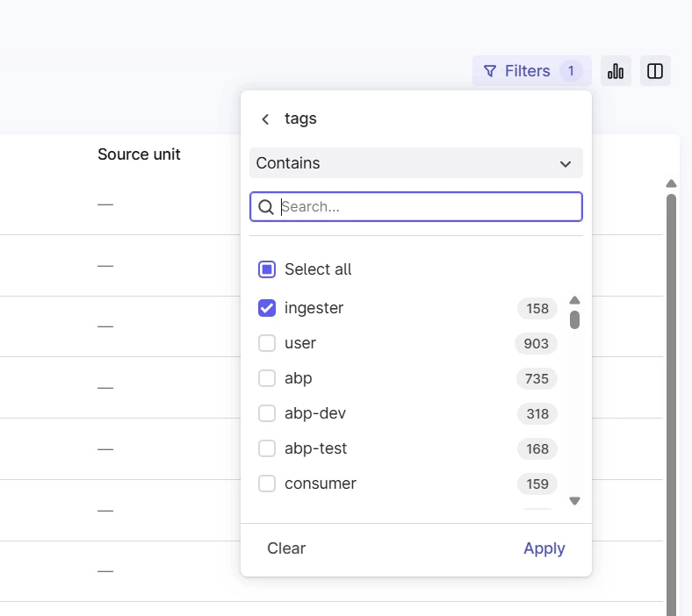
Task: Uncheck the ingester tag checkbox
Action: click(x=267, y=308)
